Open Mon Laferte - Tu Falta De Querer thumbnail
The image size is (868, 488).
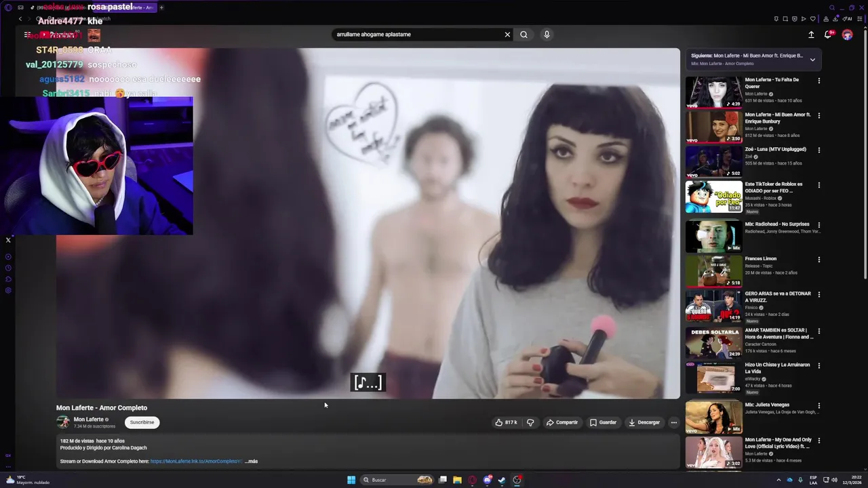[713, 92]
